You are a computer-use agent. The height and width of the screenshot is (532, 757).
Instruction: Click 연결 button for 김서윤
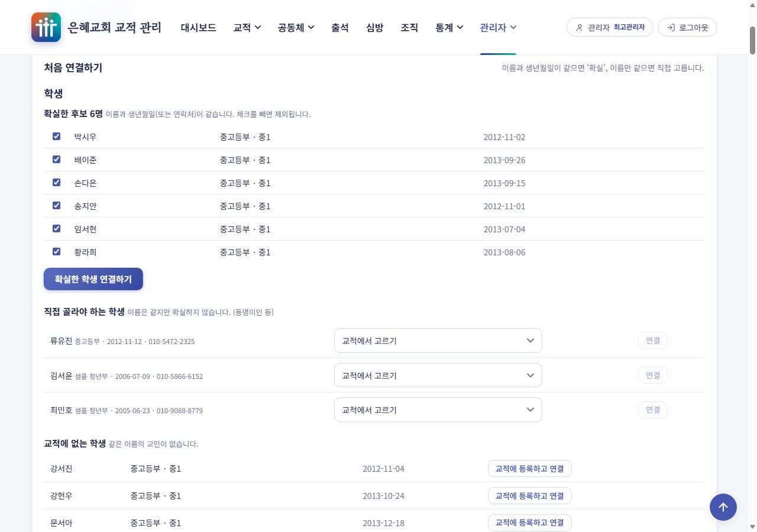653,375
